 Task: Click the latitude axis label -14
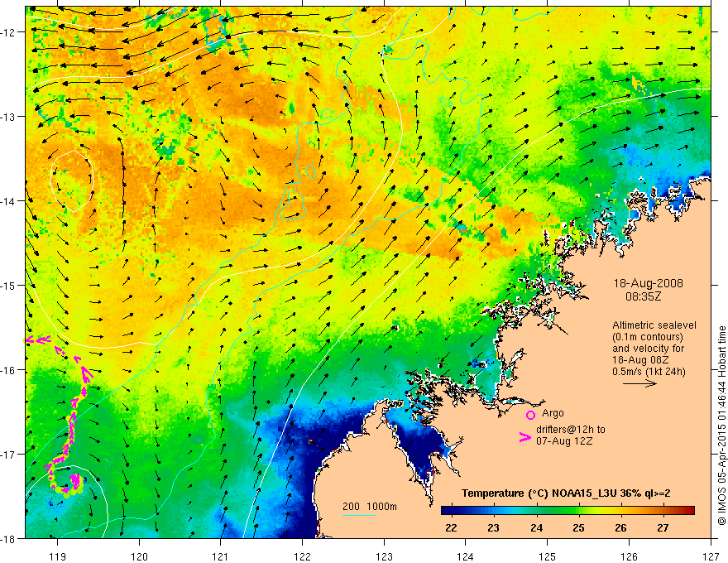pos(8,201)
